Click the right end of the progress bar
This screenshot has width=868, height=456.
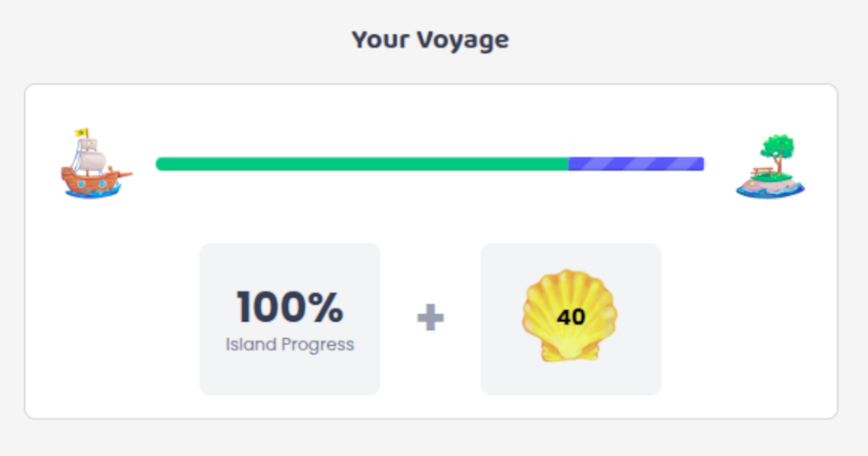[x=701, y=164]
